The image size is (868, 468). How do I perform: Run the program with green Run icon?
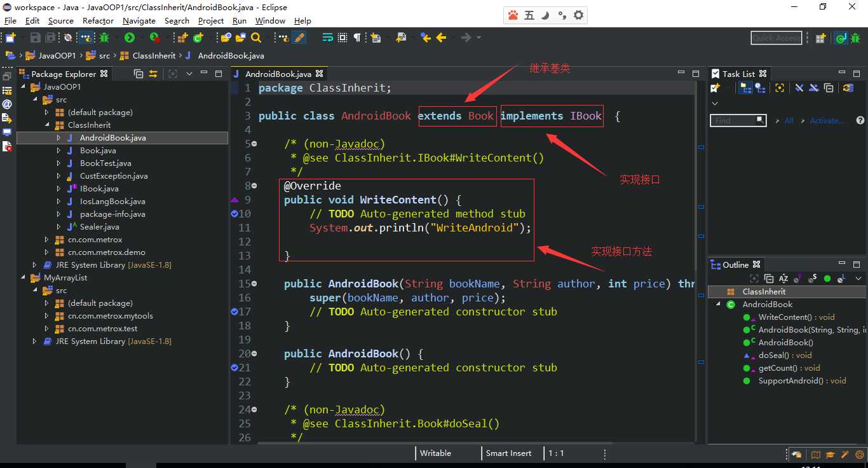(x=130, y=38)
